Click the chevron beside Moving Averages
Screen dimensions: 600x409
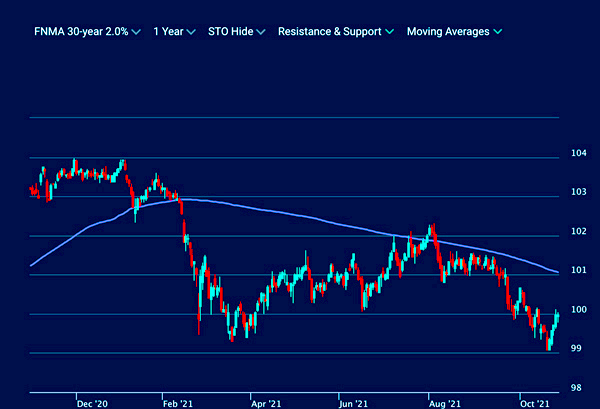point(497,32)
